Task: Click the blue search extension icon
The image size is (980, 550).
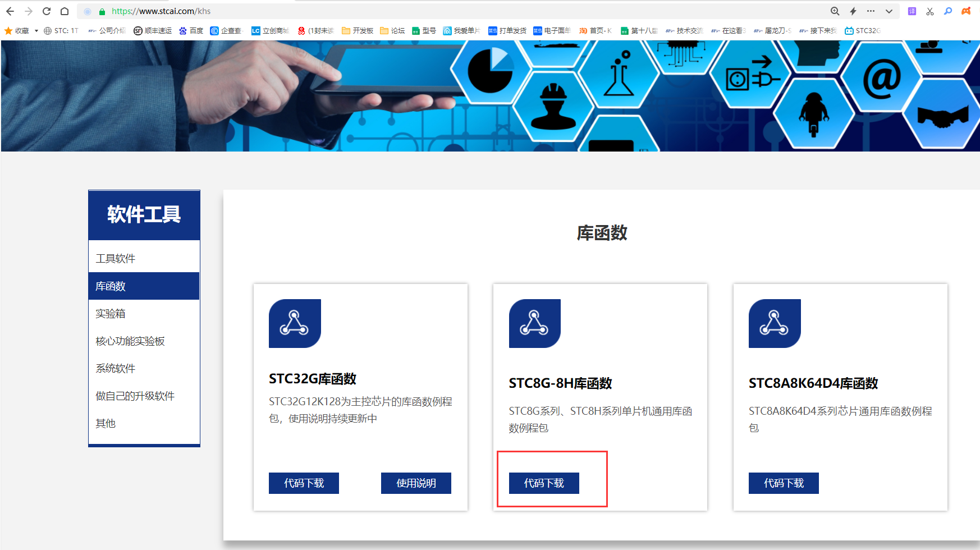Action: 948,11
